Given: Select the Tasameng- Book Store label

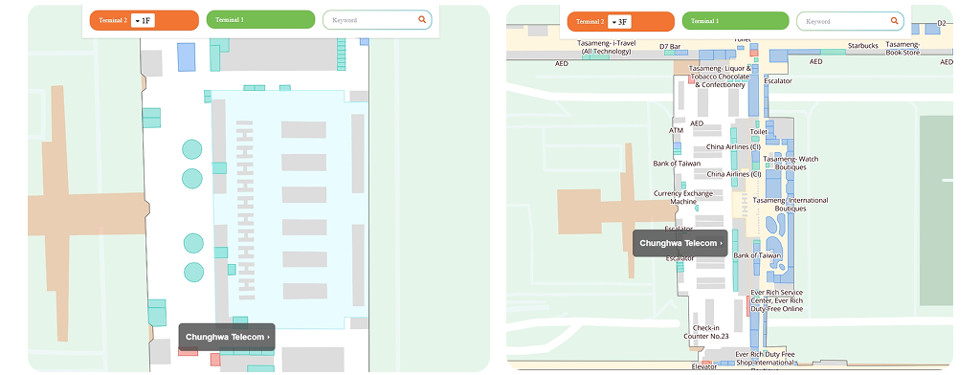Looking at the screenshot, I should tap(903, 49).
